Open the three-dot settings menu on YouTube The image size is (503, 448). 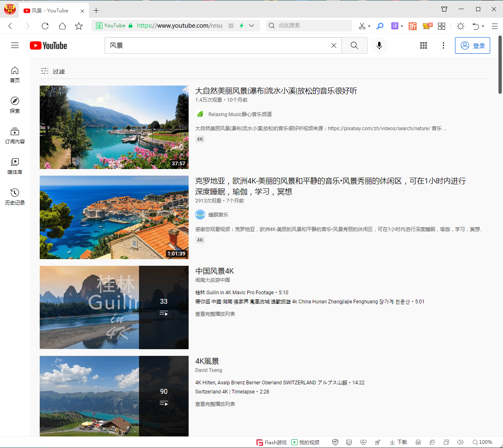point(443,45)
